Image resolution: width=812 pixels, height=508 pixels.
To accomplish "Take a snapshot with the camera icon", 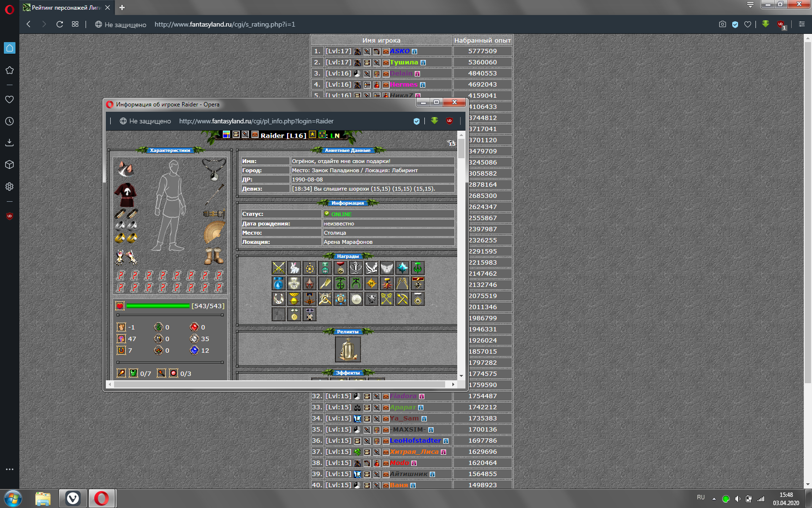I will (x=723, y=24).
